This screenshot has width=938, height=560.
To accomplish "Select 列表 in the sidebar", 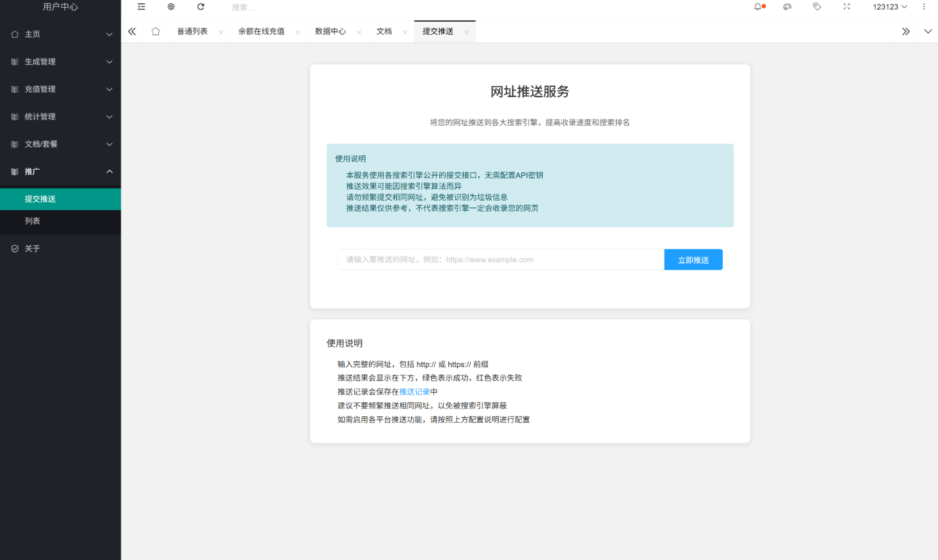I will (x=33, y=221).
